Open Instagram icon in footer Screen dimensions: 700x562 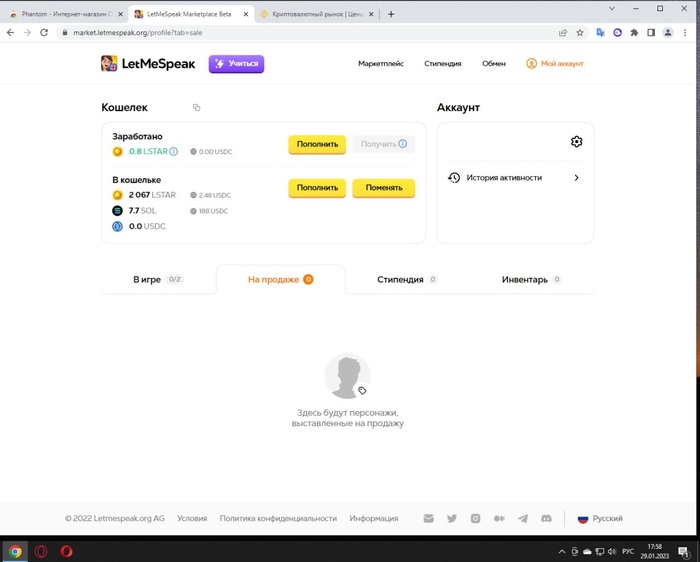(475, 518)
